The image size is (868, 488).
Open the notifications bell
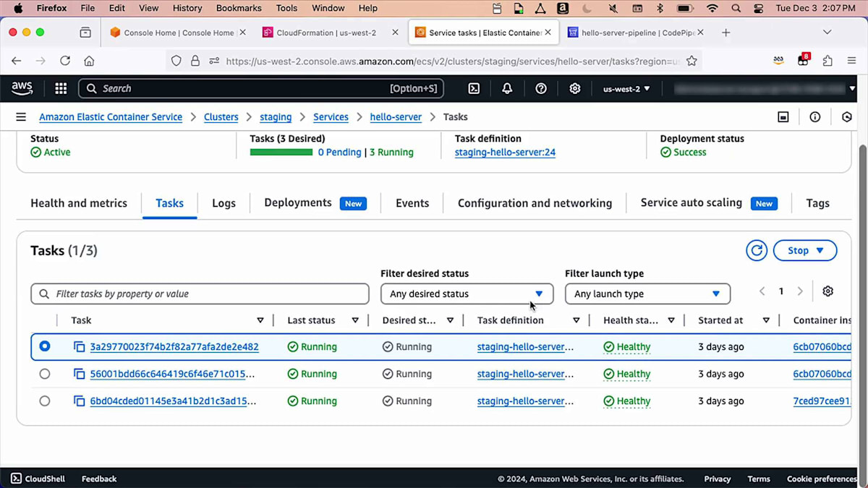tap(507, 88)
